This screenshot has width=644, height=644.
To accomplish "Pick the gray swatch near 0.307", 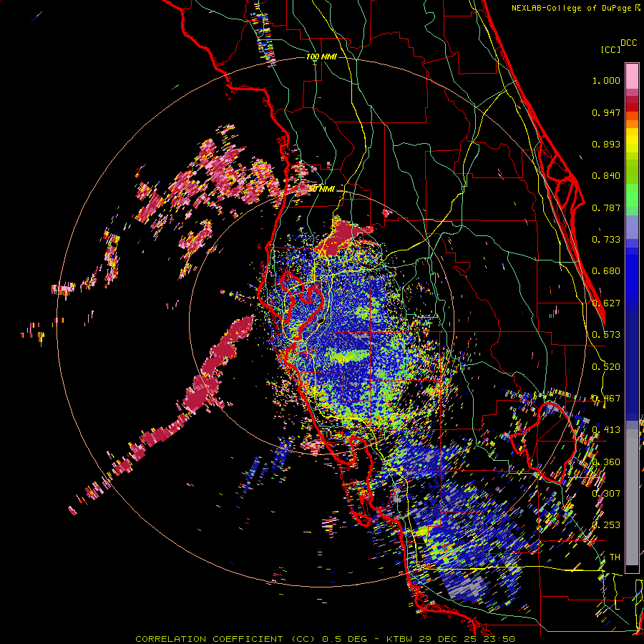I will 632,497.
